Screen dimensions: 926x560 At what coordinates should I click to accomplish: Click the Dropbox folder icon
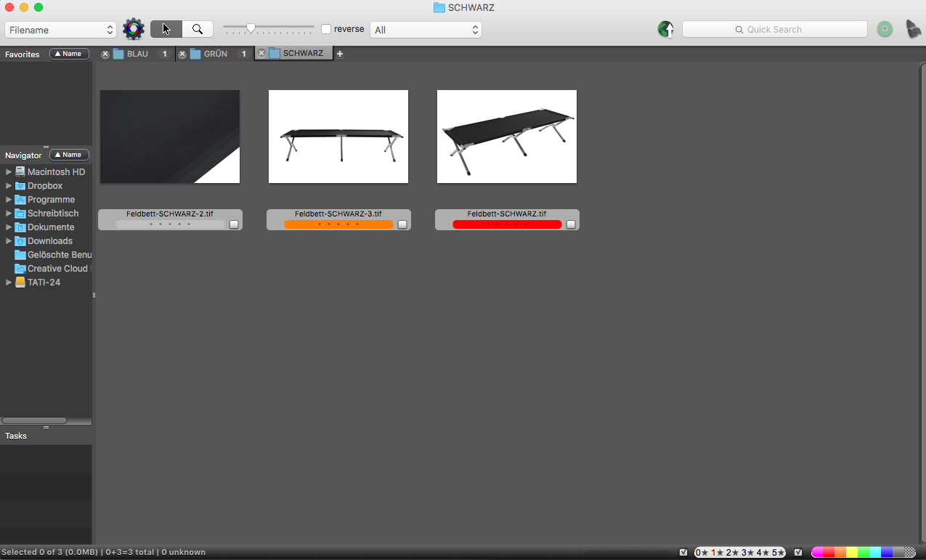coord(20,186)
